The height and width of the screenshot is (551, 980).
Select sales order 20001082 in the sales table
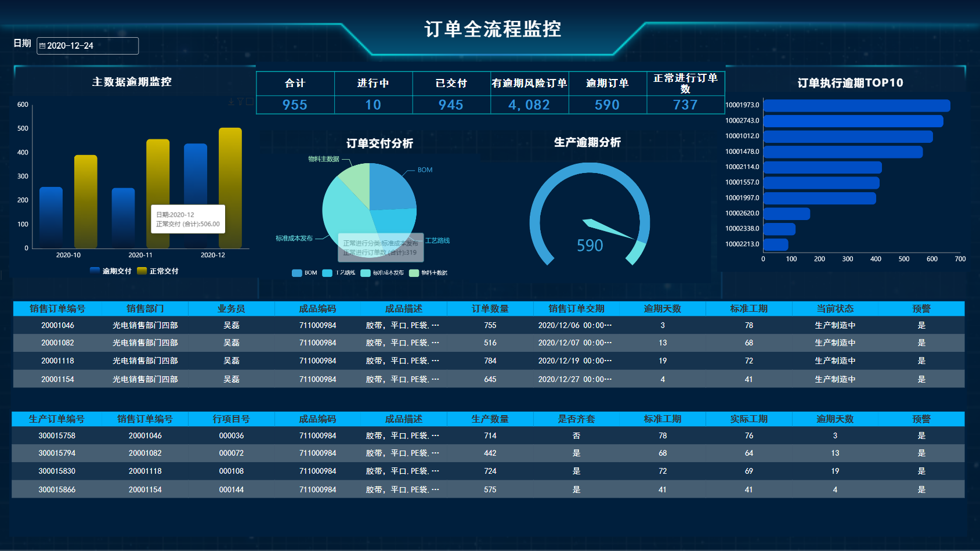(57, 343)
